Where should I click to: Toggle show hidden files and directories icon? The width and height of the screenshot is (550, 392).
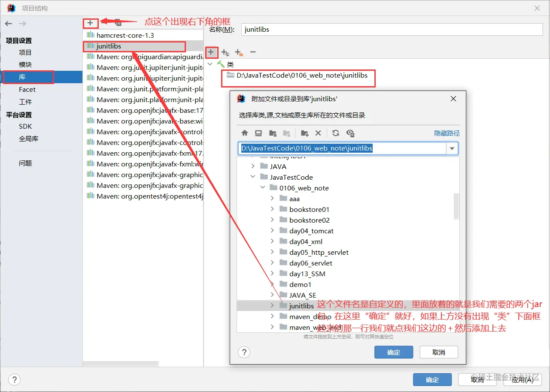point(350,133)
